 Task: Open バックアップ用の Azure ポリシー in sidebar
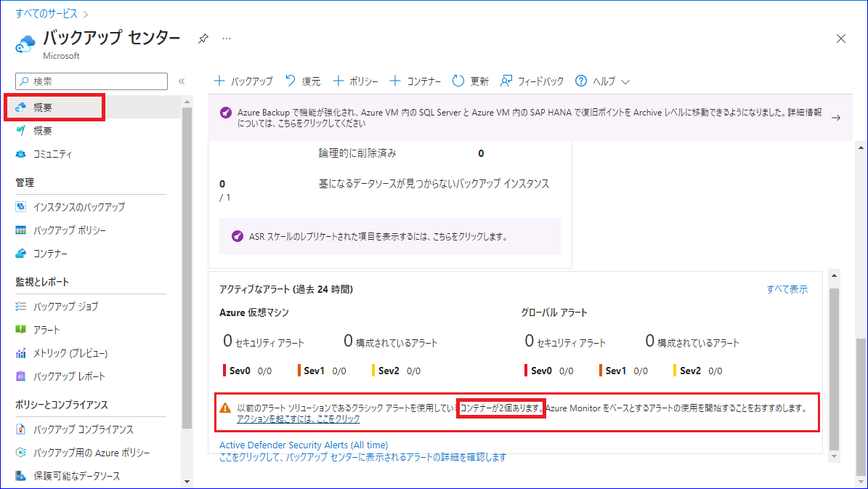point(92,453)
